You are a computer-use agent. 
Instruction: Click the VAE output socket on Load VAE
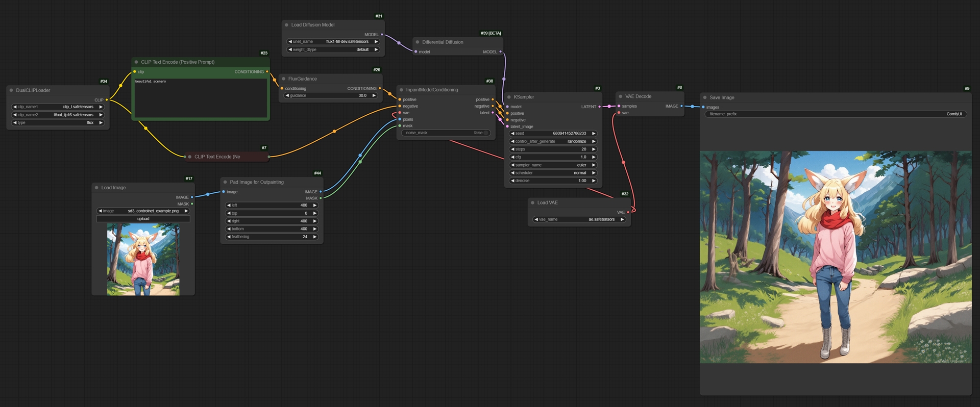click(x=628, y=212)
